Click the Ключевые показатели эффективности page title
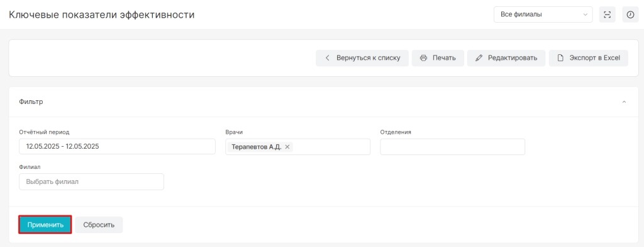The width and height of the screenshot is (644, 247). (x=101, y=15)
